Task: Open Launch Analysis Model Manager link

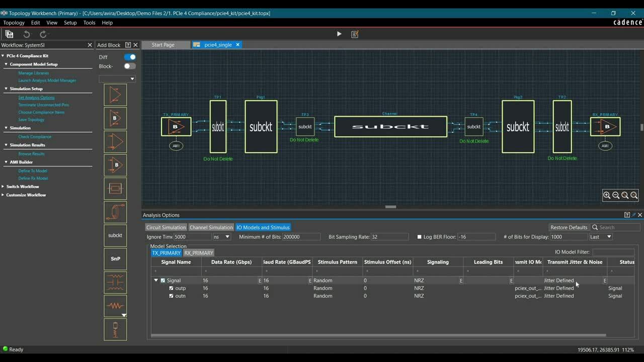Action: tap(47, 80)
